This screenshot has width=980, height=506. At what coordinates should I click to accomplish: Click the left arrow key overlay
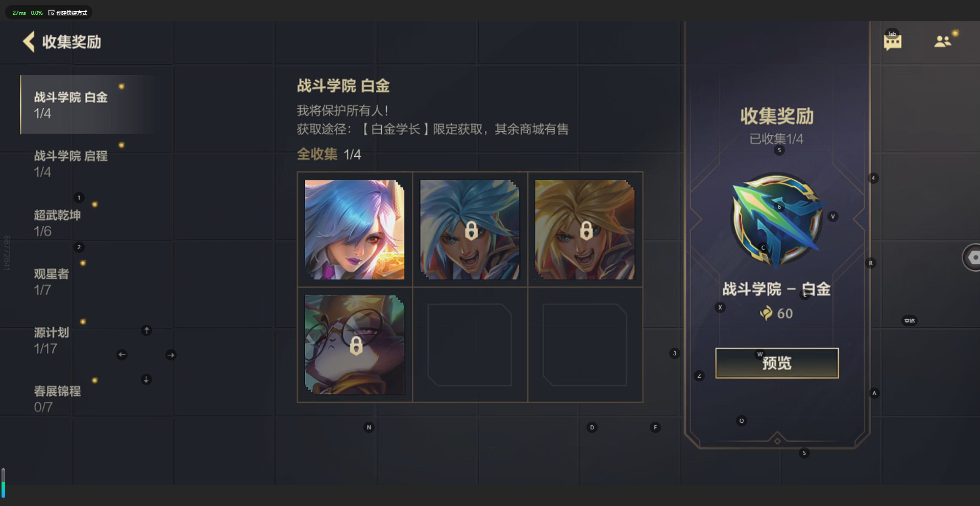(122, 355)
